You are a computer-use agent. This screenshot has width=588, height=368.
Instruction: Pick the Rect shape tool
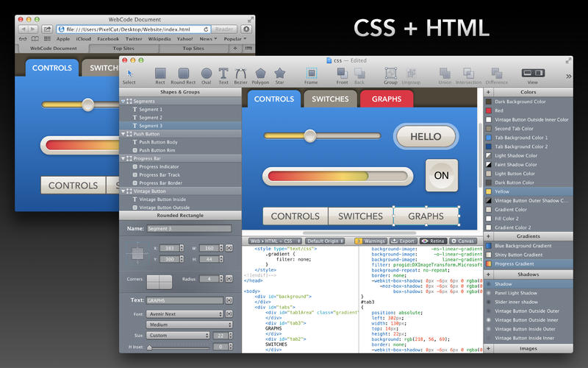pos(160,77)
